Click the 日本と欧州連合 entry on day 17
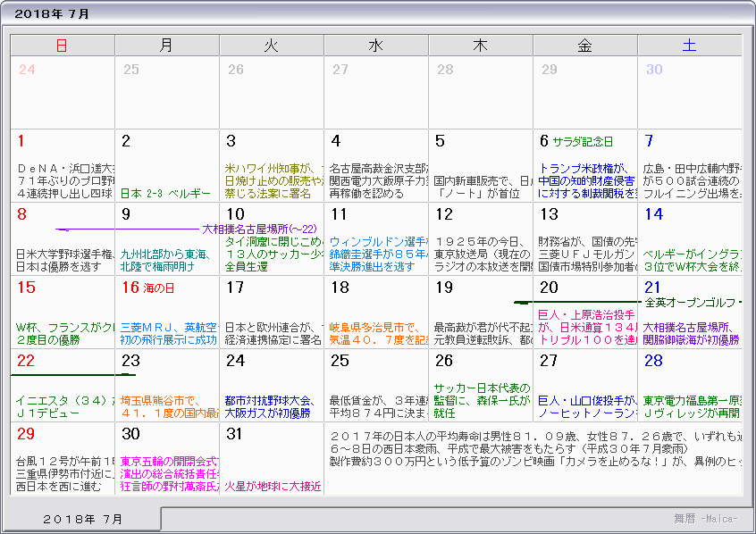This screenshot has width=756, height=534. point(273,333)
